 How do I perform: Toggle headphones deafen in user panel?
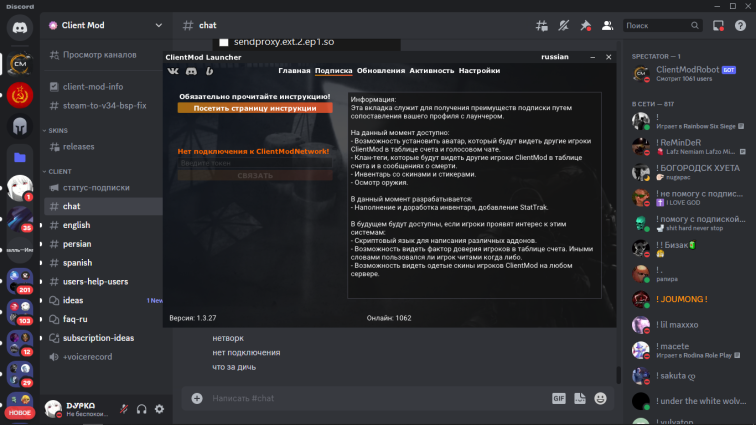142,408
